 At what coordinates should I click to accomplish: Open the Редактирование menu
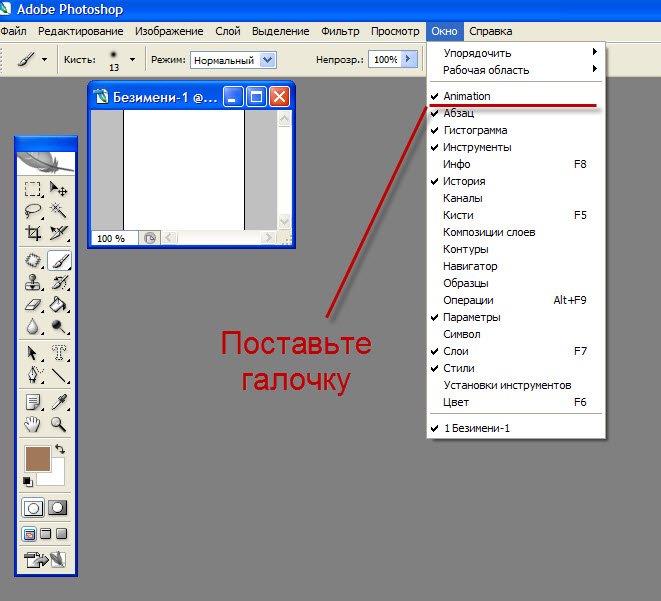(x=81, y=31)
